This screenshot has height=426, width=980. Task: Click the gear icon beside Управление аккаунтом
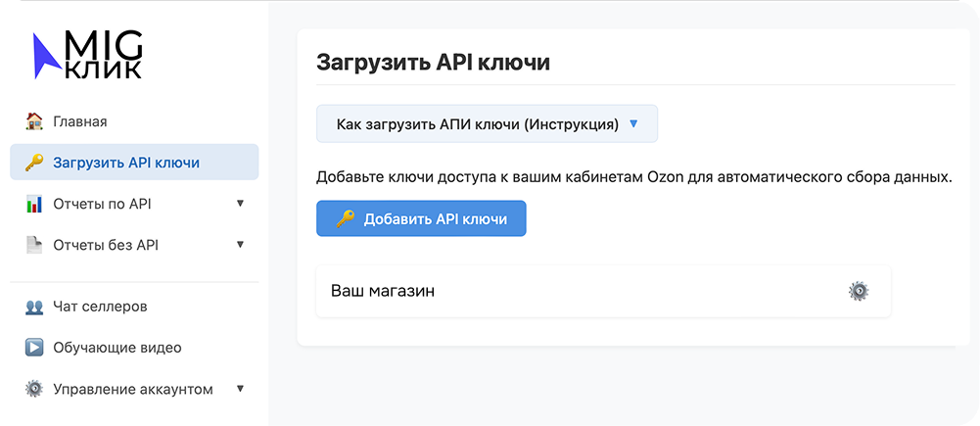(34, 389)
